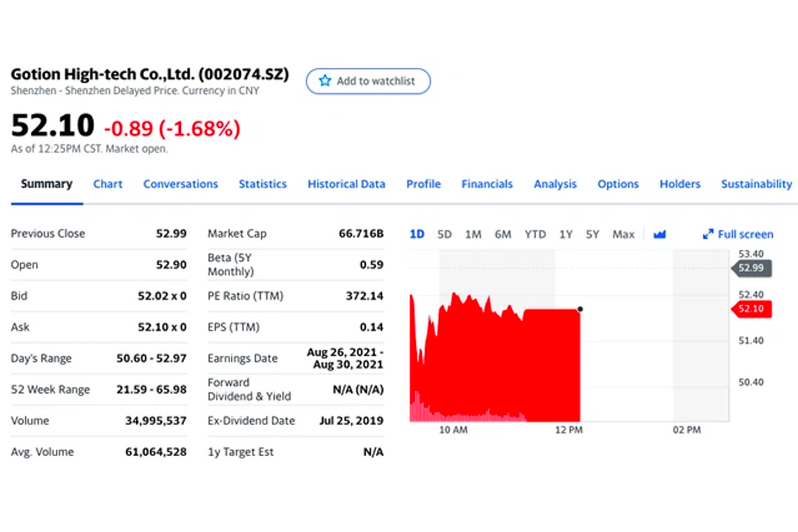Switch to the Chart tab

108,184
